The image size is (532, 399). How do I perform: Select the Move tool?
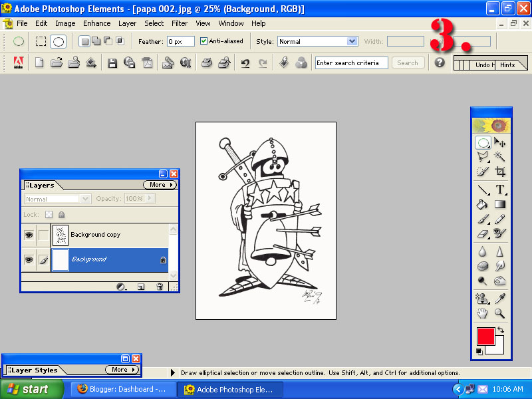pos(499,142)
